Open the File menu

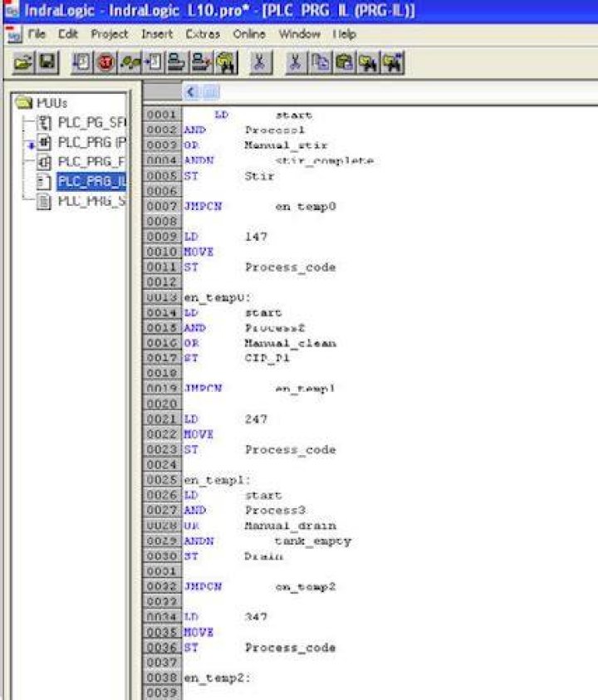(x=37, y=34)
